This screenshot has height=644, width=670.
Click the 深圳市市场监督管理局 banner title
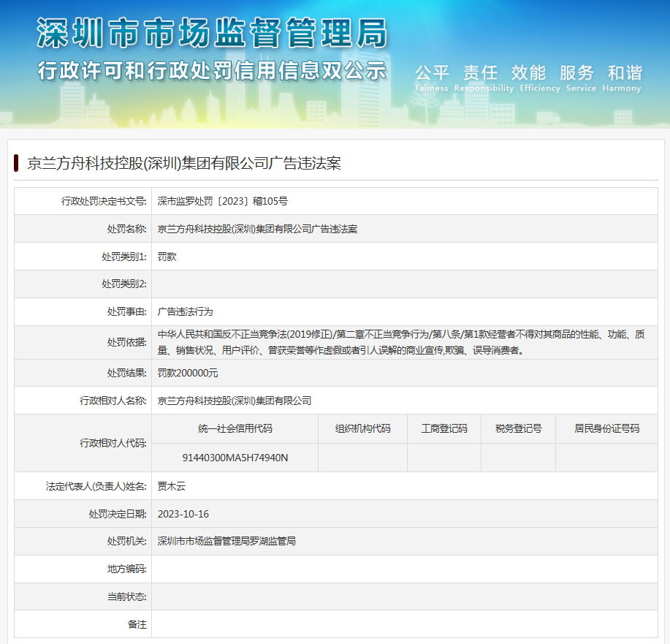coord(212,33)
